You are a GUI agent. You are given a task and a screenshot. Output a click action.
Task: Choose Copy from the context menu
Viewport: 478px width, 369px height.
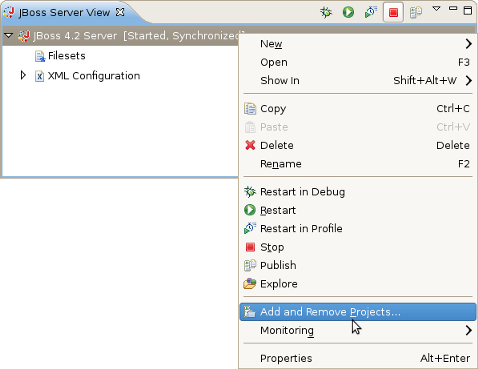click(358, 109)
